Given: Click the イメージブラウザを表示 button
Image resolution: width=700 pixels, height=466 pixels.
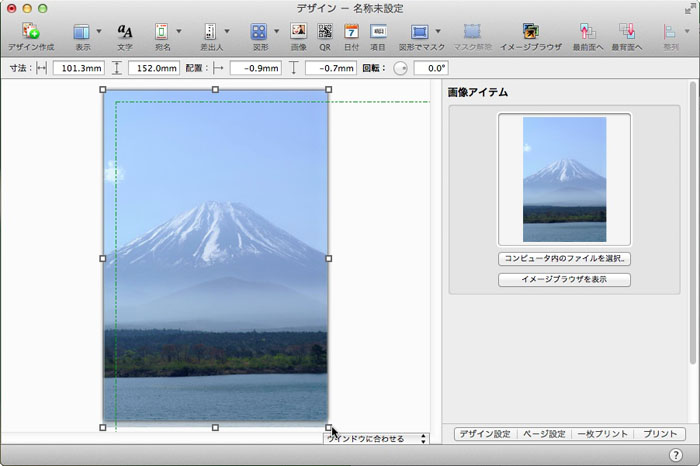Looking at the screenshot, I should click(564, 280).
